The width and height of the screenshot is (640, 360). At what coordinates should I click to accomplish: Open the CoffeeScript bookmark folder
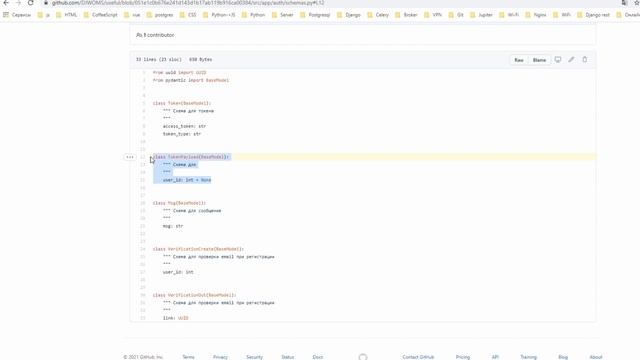tap(100, 15)
